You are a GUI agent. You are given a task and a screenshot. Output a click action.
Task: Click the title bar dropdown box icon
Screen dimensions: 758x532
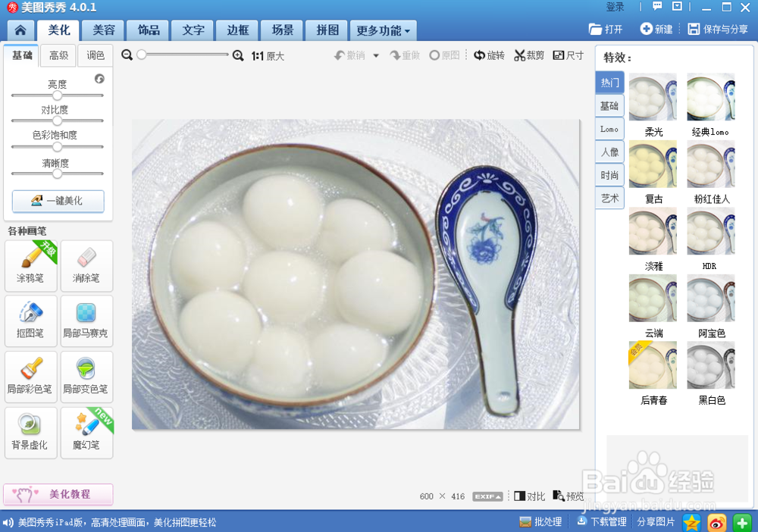(677, 6)
